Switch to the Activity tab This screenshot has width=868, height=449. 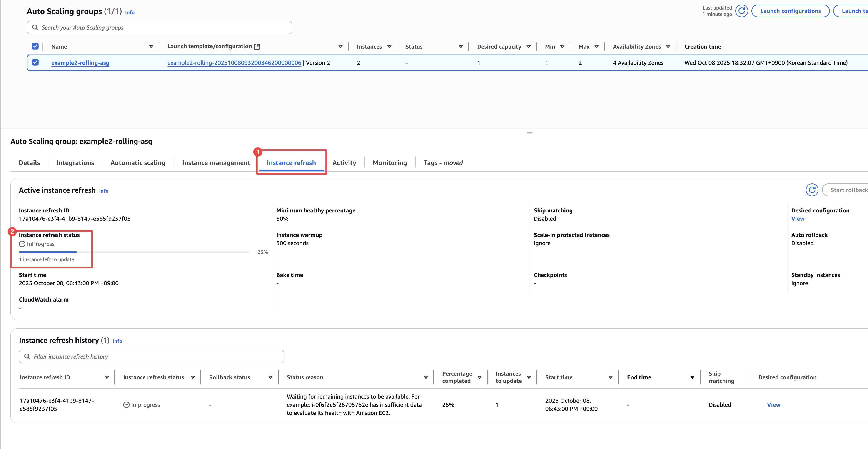point(344,163)
